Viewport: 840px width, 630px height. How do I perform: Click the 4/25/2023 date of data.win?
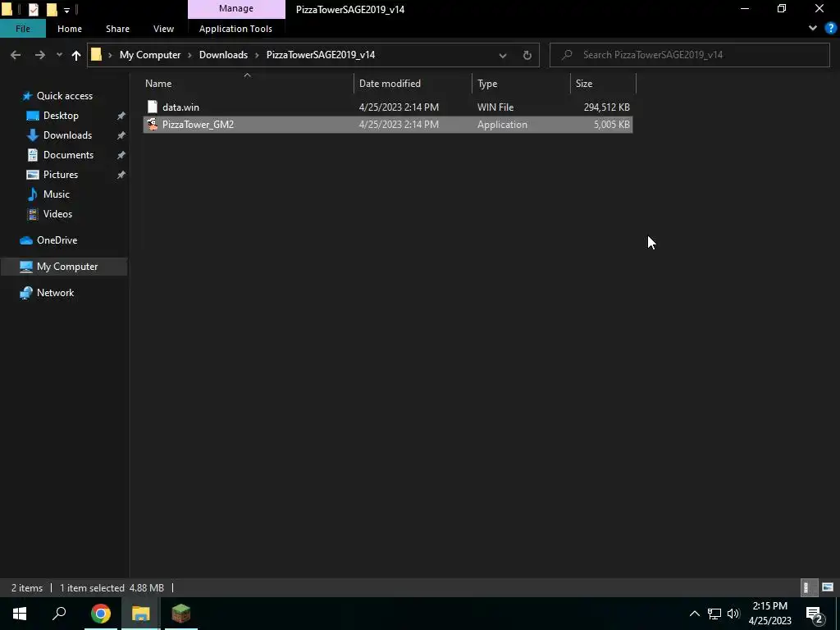(x=399, y=107)
